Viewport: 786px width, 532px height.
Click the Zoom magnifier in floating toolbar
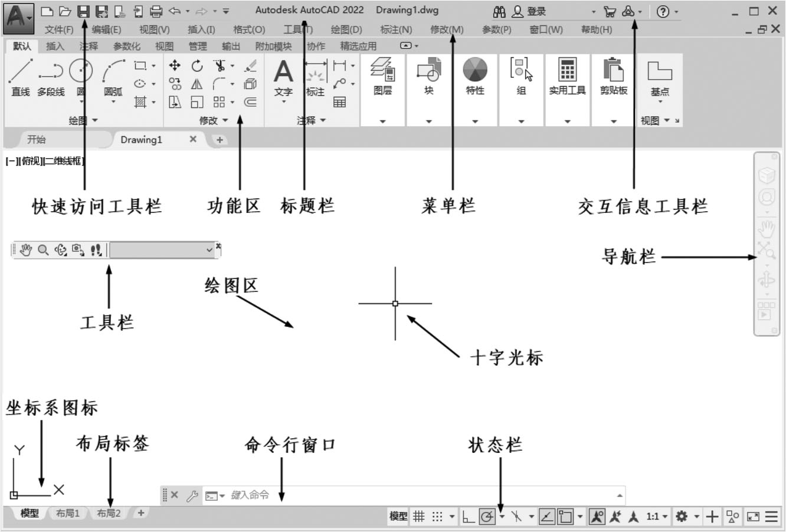[x=43, y=250]
